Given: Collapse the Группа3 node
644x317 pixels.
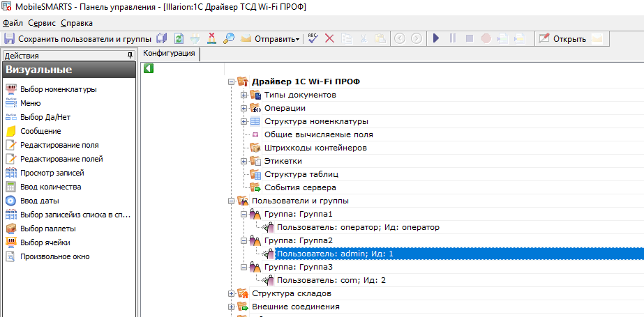Looking at the screenshot, I should 244,268.
